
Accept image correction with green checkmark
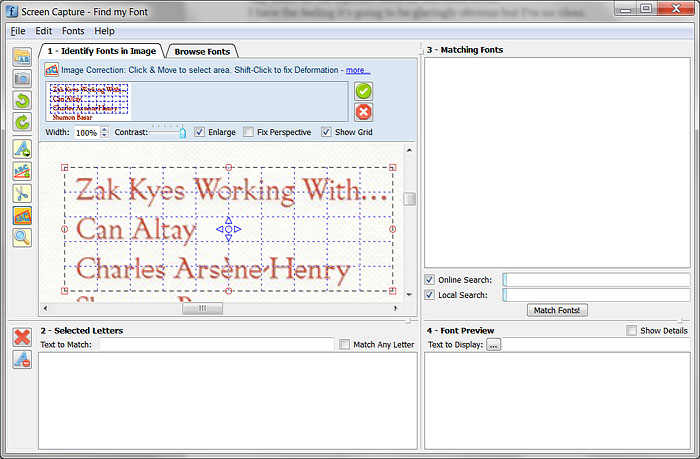(363, 91)
